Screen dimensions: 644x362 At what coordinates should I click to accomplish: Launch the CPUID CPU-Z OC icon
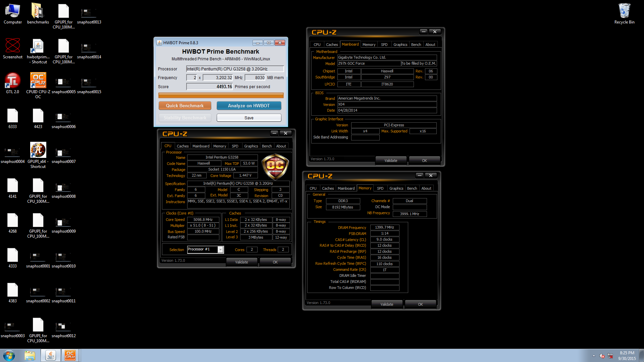[x=38, y=85]
